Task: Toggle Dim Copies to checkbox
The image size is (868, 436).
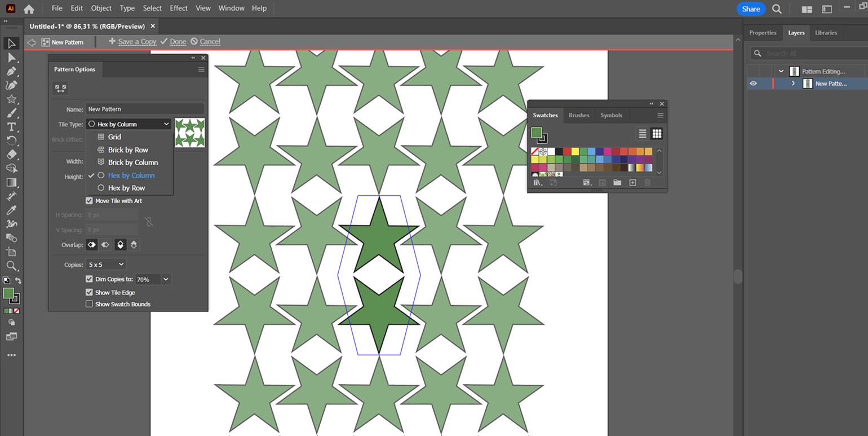Action: [x=89, y=279]
